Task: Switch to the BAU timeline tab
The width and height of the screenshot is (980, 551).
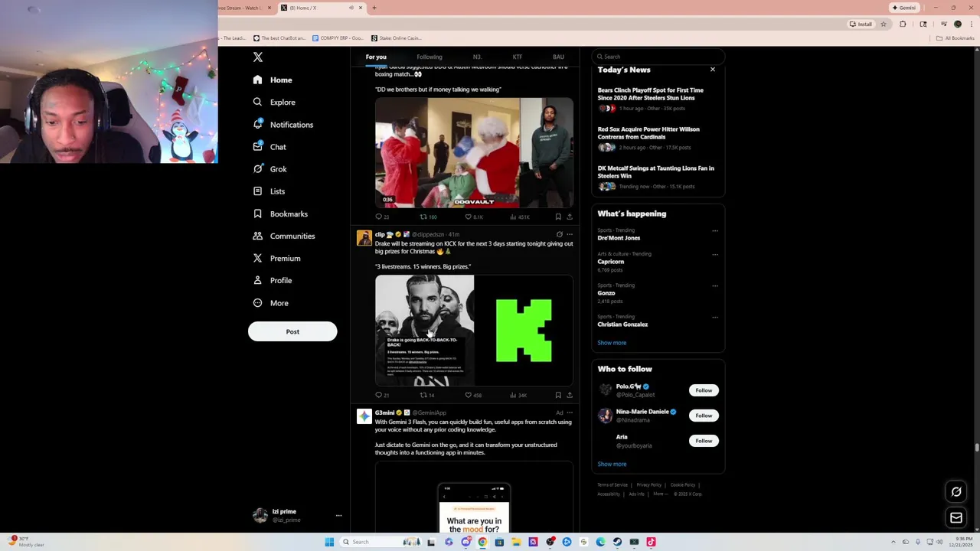Action: (558, 57)
